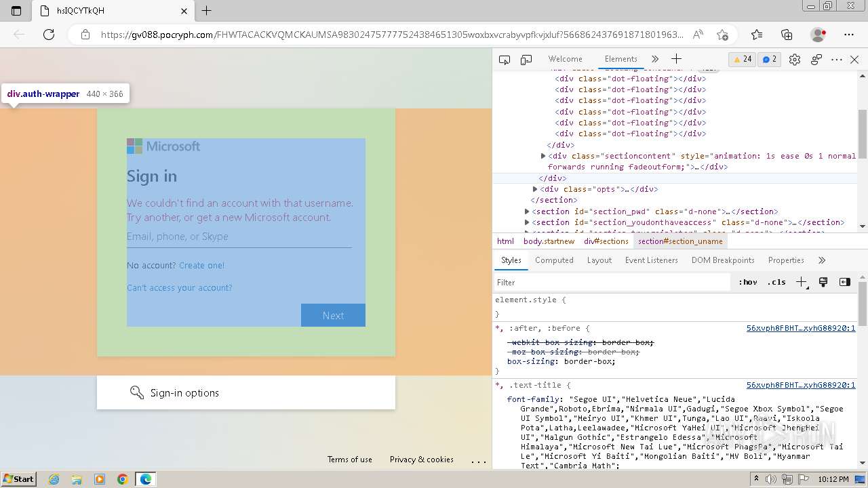Click the Next sign-in button
Image resolution: width=868 pixels, height=488 pixels.
click(x=333, y=315)
